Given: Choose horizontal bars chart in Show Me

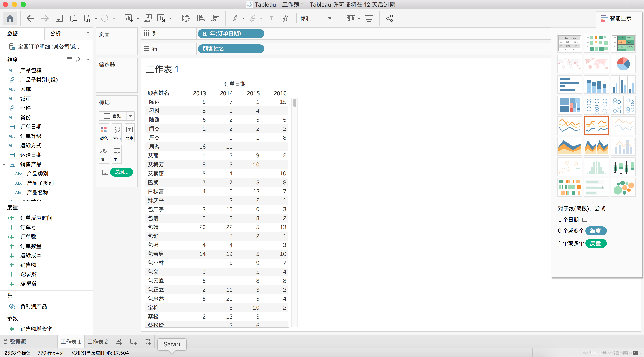Looking at the screenshot, I should [x=569, y=85].
